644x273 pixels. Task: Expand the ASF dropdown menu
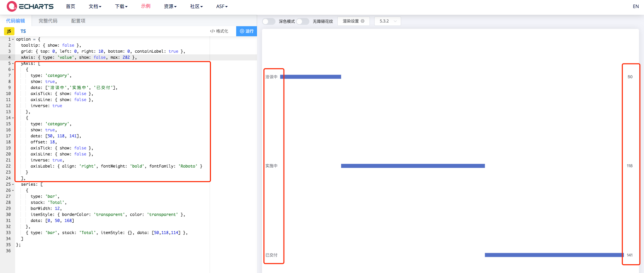pos(222,6)
